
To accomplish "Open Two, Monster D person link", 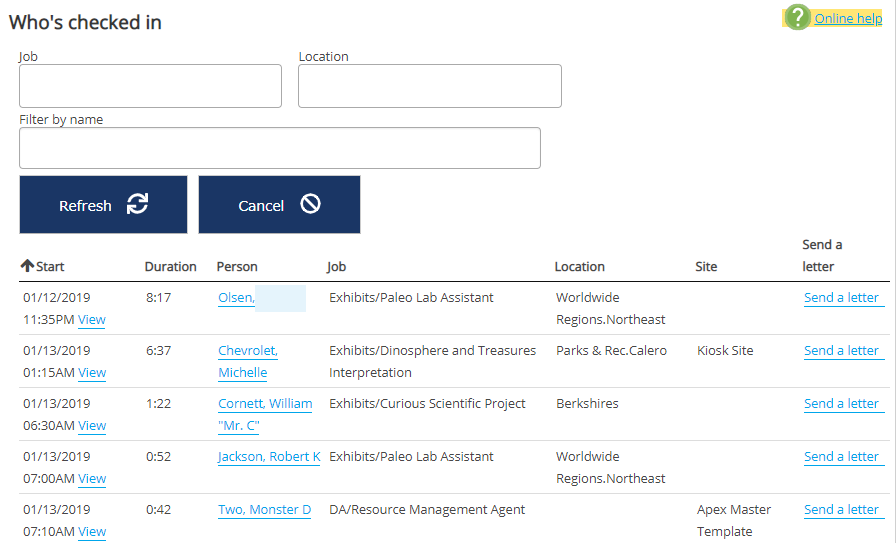I will pos(264,509).
